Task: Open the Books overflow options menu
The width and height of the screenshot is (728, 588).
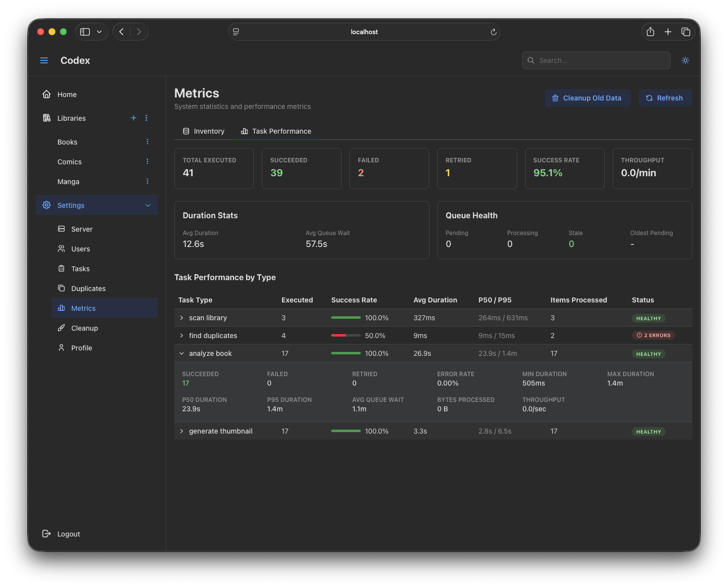Action: [x=147, y=142]
